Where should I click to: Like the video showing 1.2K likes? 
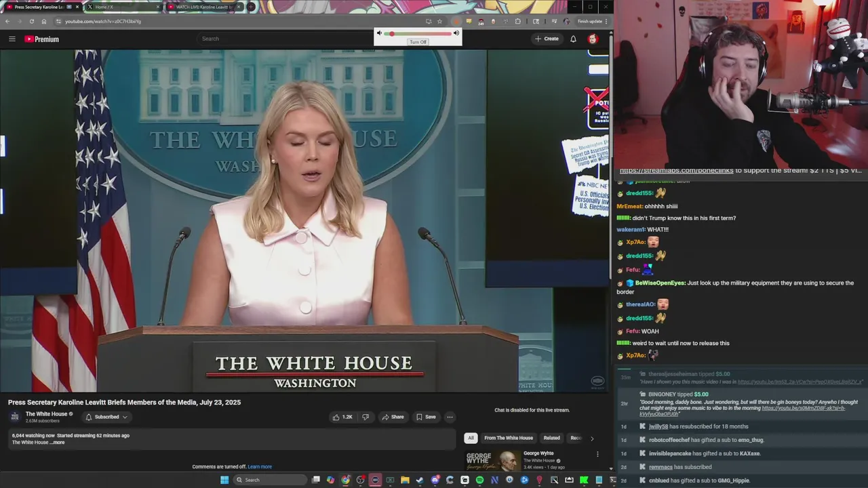[x=342, y=417]
